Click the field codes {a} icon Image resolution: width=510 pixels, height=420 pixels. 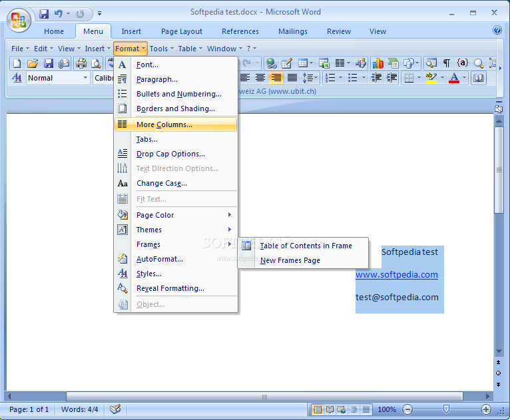(x=463, y=63)
